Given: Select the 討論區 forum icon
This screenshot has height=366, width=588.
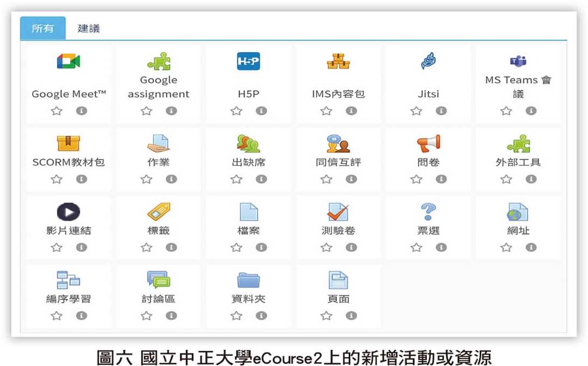Looking at the screenshot, I should click(x=158, y=280).
